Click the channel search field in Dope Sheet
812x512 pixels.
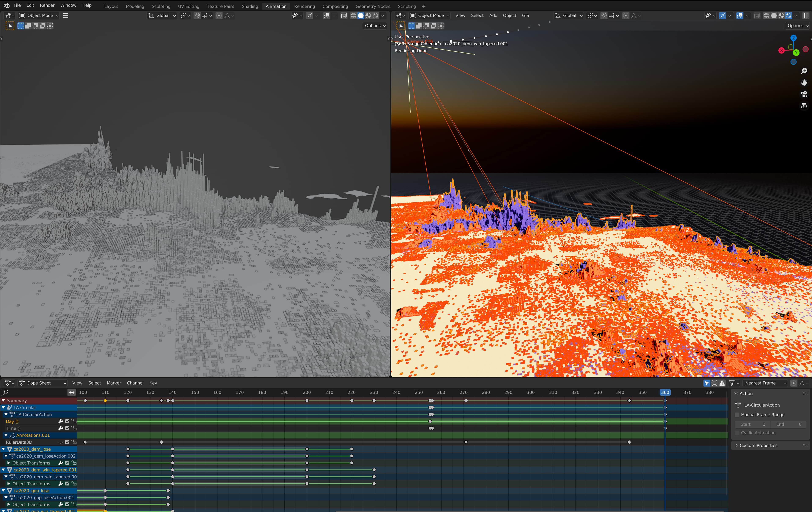[x=34, y=393]
